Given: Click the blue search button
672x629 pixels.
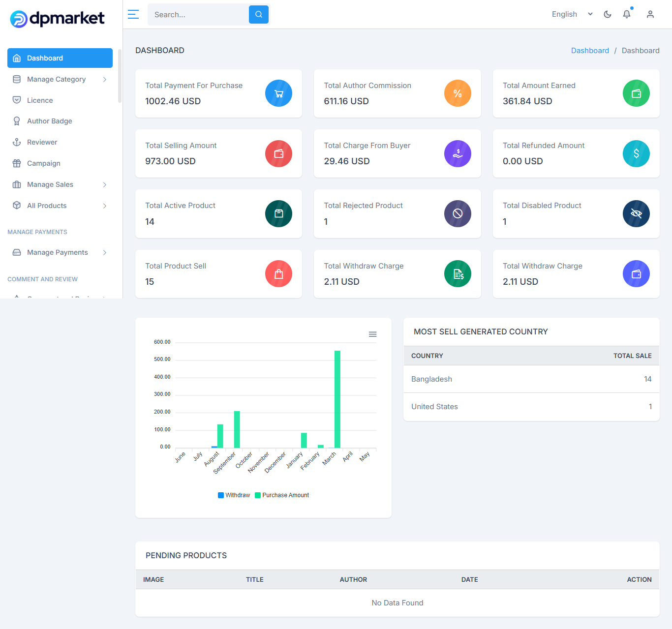Looking at the screenshot, I should click(259, 14).
